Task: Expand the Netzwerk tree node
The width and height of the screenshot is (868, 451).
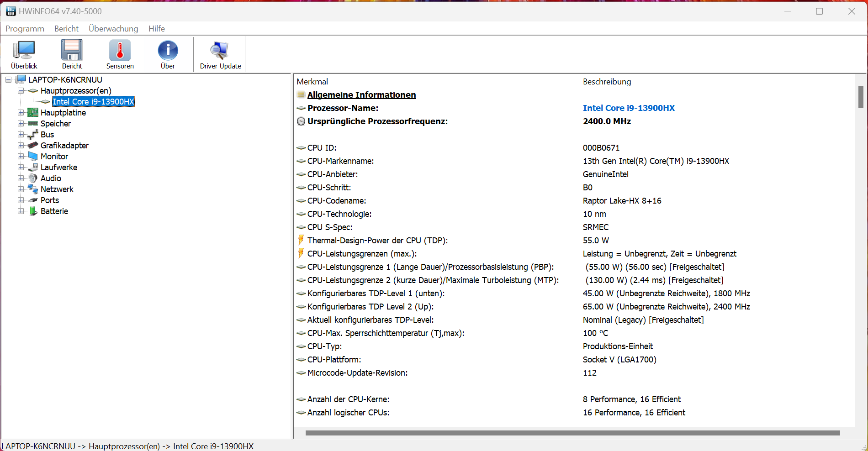Action: pyautogui.click(x=21, y=189)
